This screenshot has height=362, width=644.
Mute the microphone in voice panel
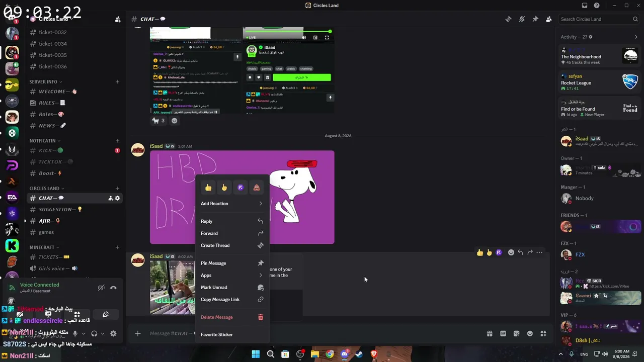(x=75, y=333)
